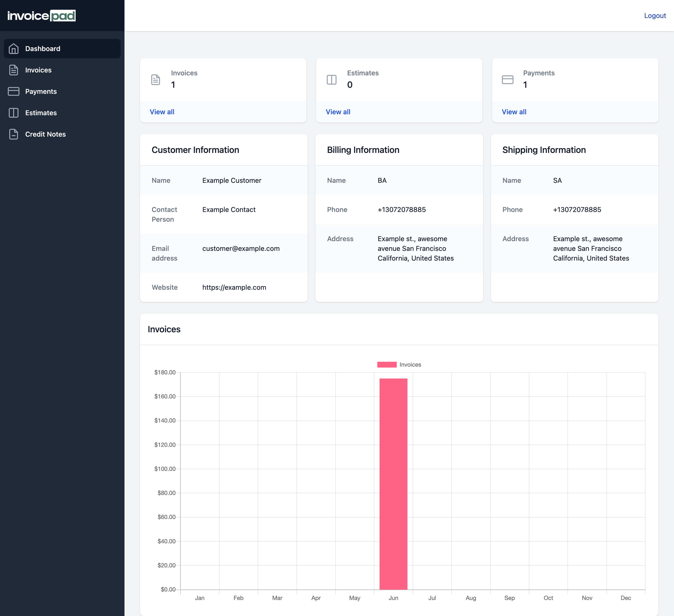Click the Estimates panel icon in sidebar
This screenshot has width=674, height=616.
pyautogui.click(x=13, y=113)
